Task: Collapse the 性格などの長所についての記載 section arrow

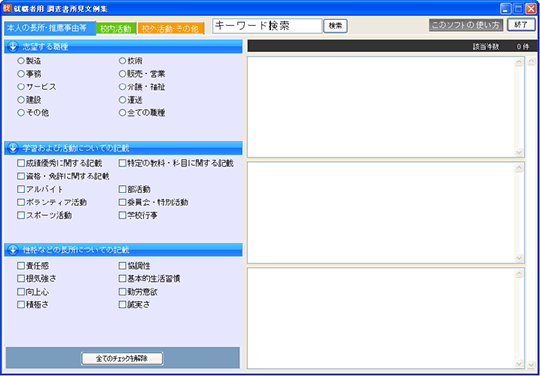Action: 12,250
